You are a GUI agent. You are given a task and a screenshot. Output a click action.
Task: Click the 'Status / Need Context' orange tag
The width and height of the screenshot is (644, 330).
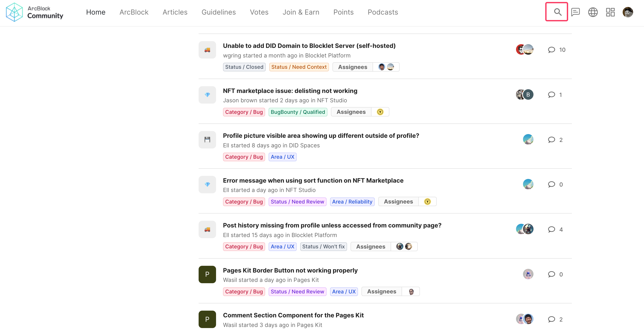(299, 67)
